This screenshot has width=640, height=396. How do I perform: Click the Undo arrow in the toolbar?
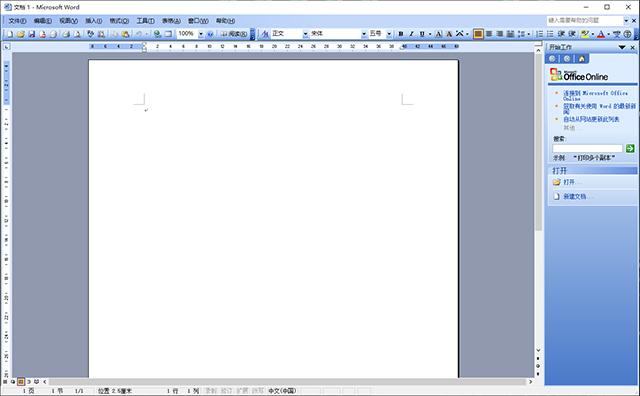click(x=139, y=34)
